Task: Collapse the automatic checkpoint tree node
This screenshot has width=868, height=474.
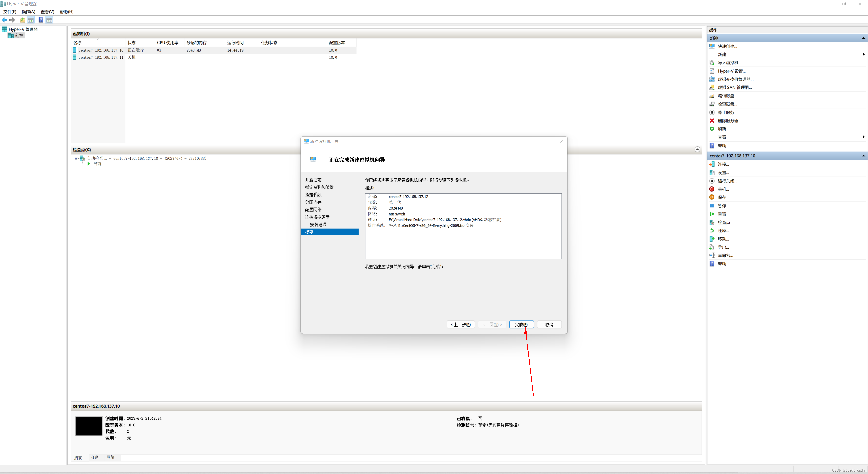Action: [x=76, y=158]
